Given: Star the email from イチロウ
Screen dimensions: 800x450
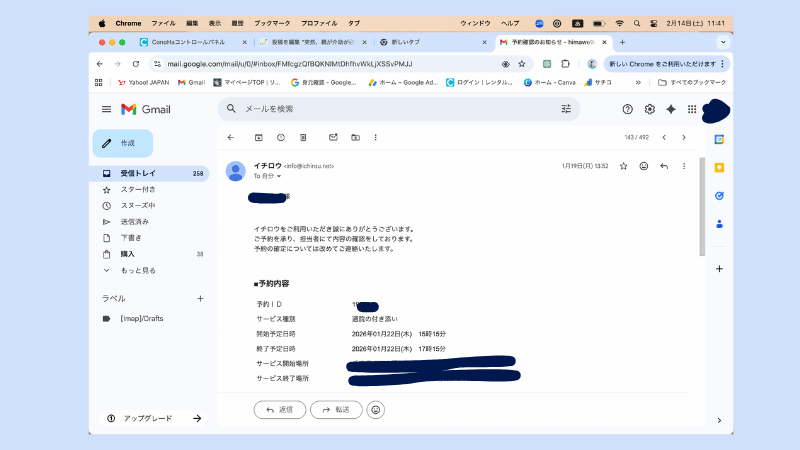Looking at the screenshot, I should (623, 166).
